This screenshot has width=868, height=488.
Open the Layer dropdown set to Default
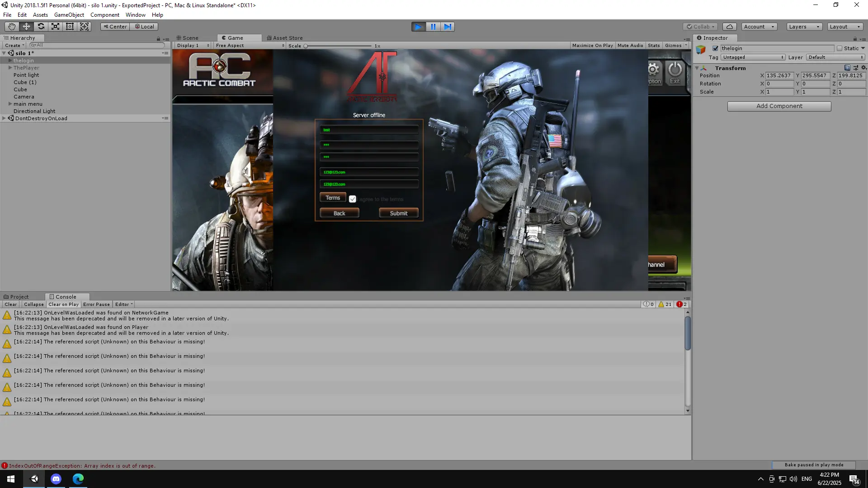click(x=835, y=57)
